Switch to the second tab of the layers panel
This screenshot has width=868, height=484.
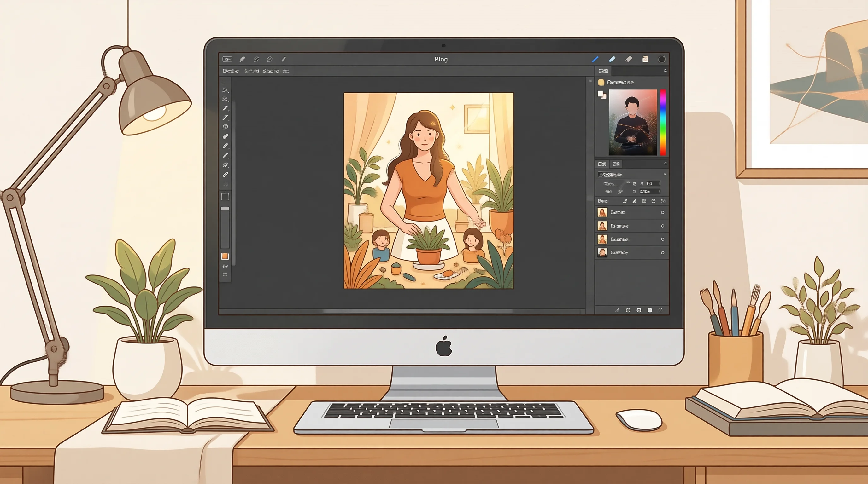click(x=616, y=164)
